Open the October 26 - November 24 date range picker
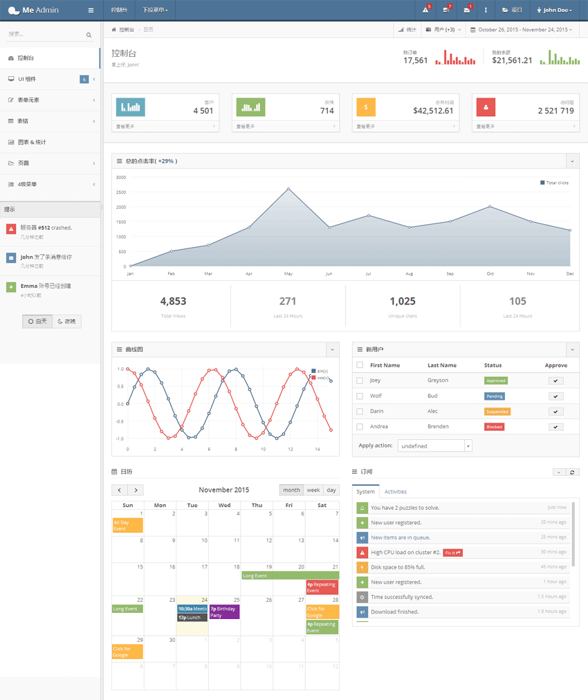The image size is (588, 700). (523, 29)
